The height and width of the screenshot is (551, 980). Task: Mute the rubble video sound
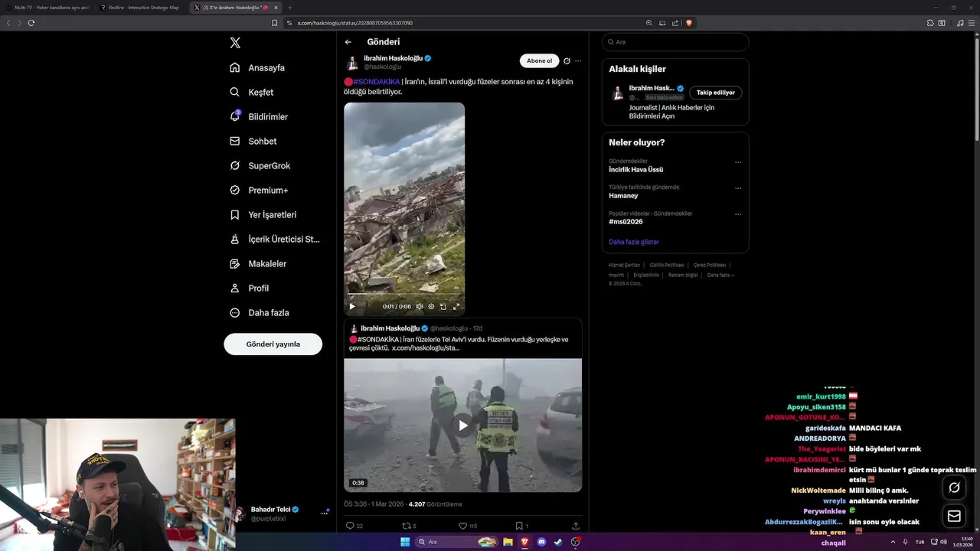(x=420, y=306)
